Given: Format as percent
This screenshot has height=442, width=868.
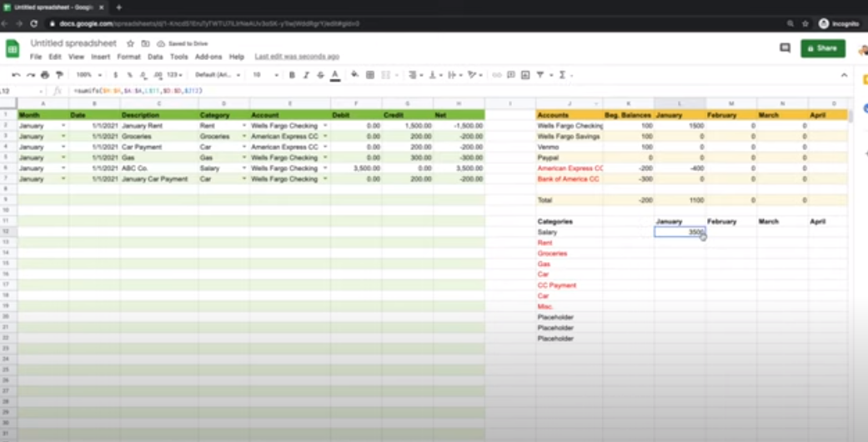Looking at the screenshot, I should pyautogui.click(x=129, y=75).
